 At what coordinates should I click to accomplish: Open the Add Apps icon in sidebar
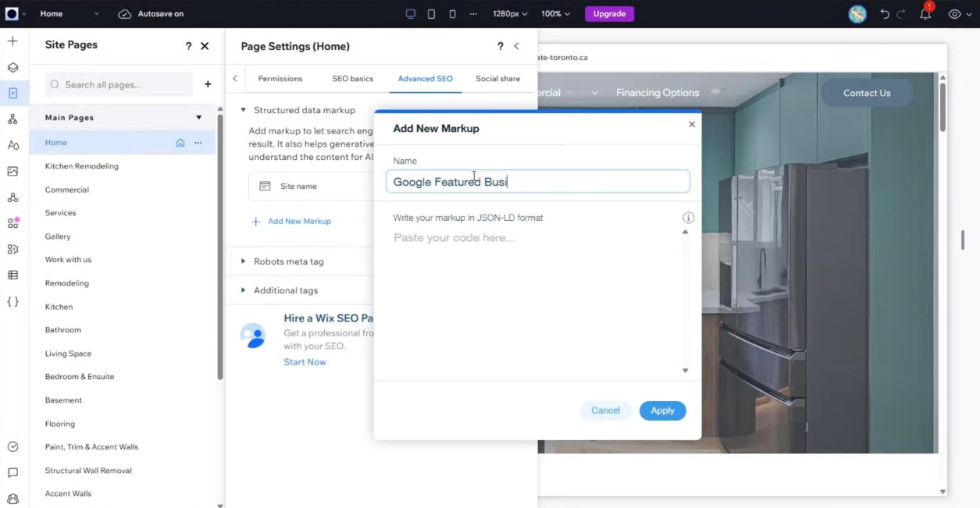12,223
